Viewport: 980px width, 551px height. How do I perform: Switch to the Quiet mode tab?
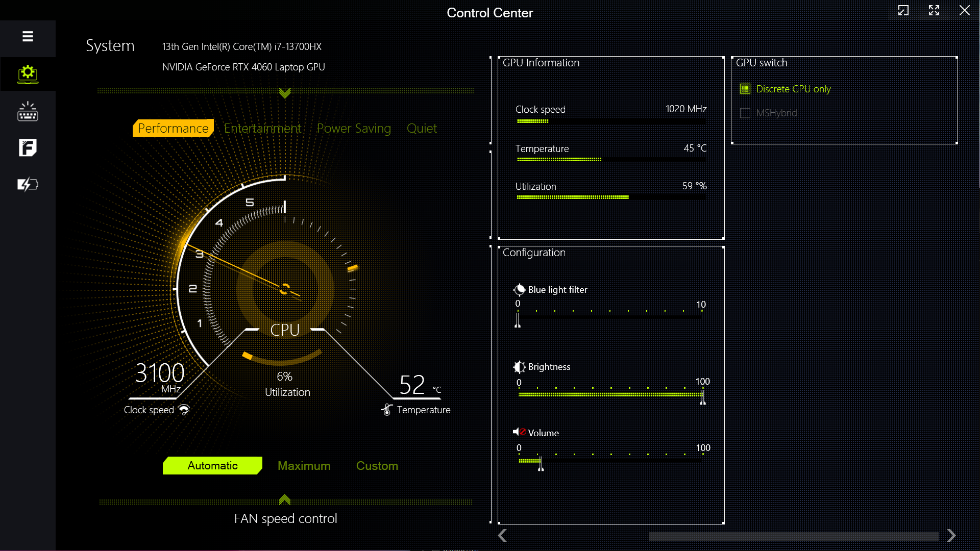(422, 128)
